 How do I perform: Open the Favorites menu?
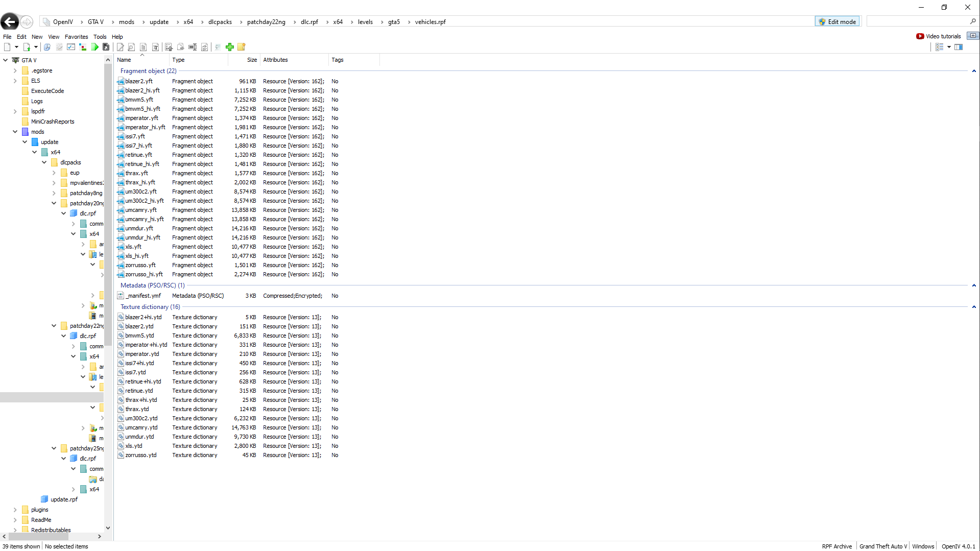click(x=76, y=37)
